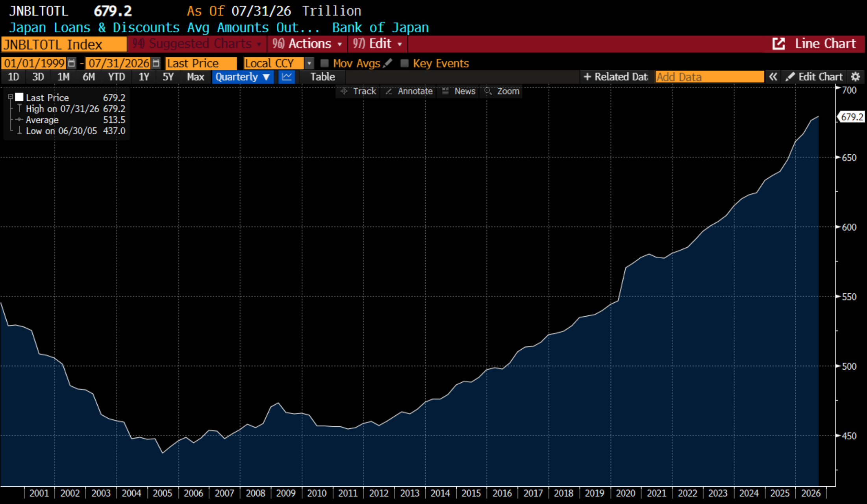867x504 pixels.
Task: Collapse the Last Price legend tree
Action: tap(11, 97)
